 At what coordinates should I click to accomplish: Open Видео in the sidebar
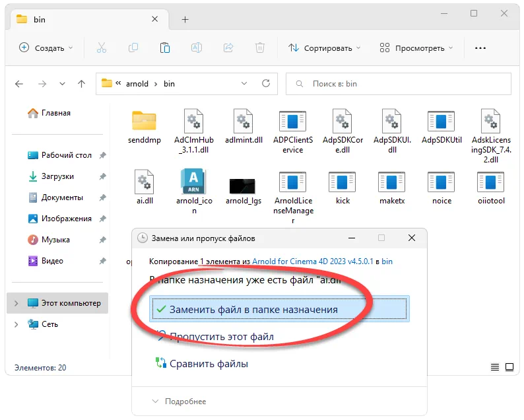(46, 261)
